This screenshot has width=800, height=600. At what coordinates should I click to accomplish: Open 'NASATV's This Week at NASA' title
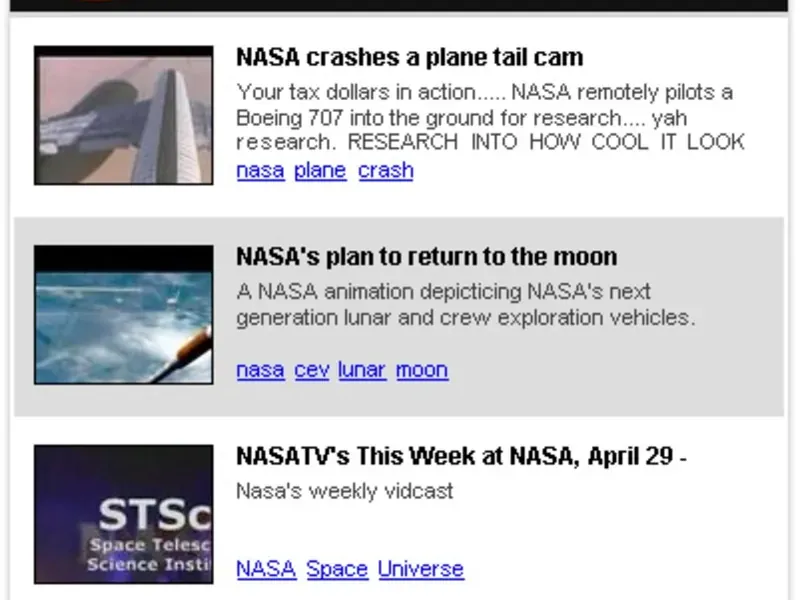[461, 457]
